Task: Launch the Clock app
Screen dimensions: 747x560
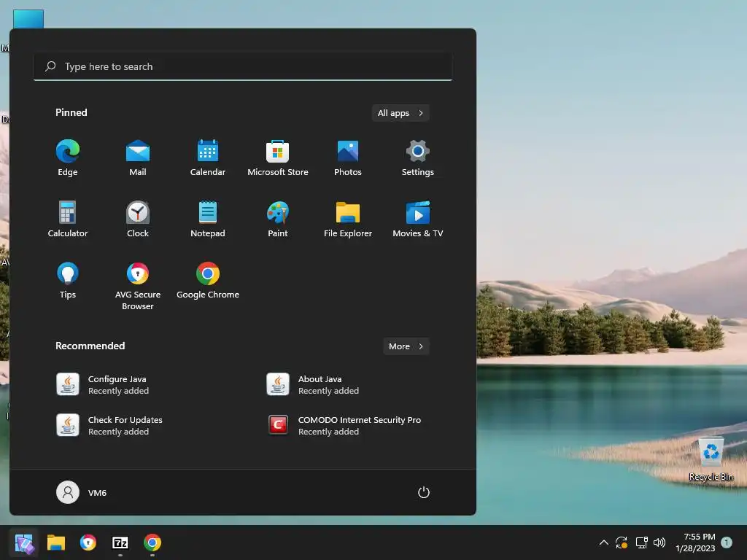Action: pyautogui.click(x=138, y=219)
